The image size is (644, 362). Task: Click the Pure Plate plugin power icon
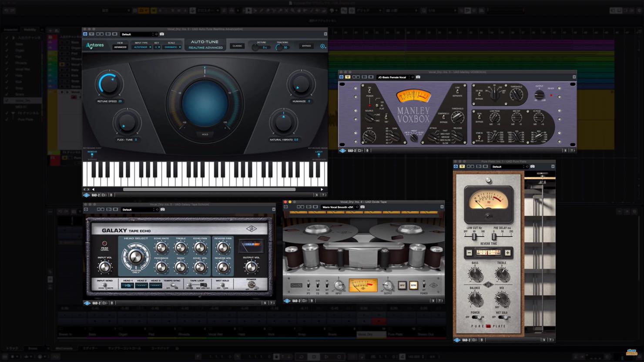pyautogui.click(x=456, y=167)
